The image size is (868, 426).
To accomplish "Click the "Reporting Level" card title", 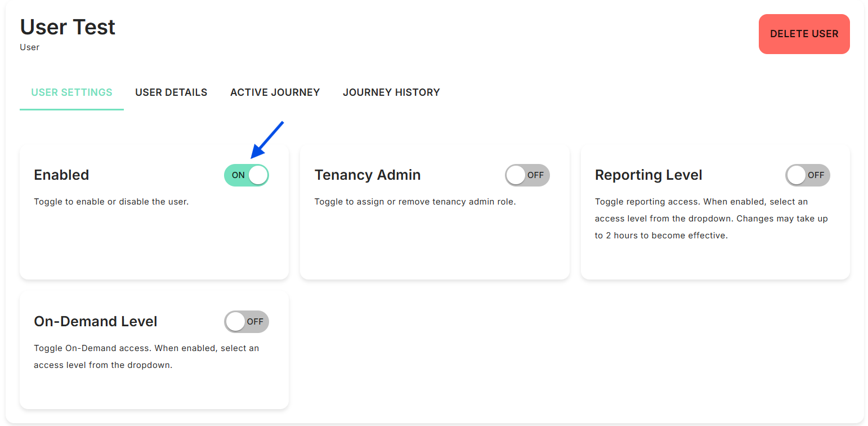I will point(648,175).
